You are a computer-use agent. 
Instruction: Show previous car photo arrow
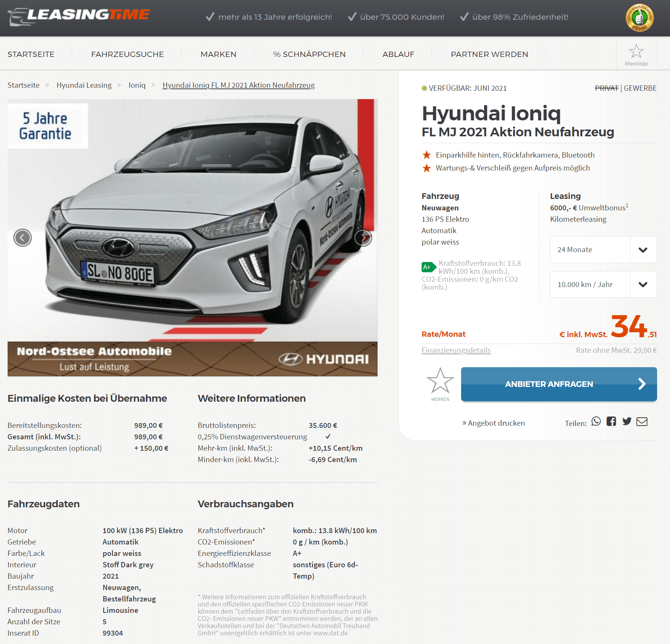[x=22, y=238]
